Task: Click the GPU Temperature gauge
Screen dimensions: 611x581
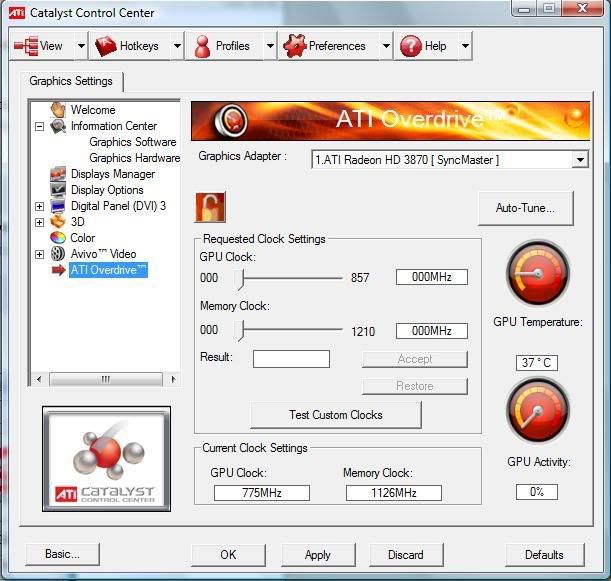Action: [x=538, y=272]
